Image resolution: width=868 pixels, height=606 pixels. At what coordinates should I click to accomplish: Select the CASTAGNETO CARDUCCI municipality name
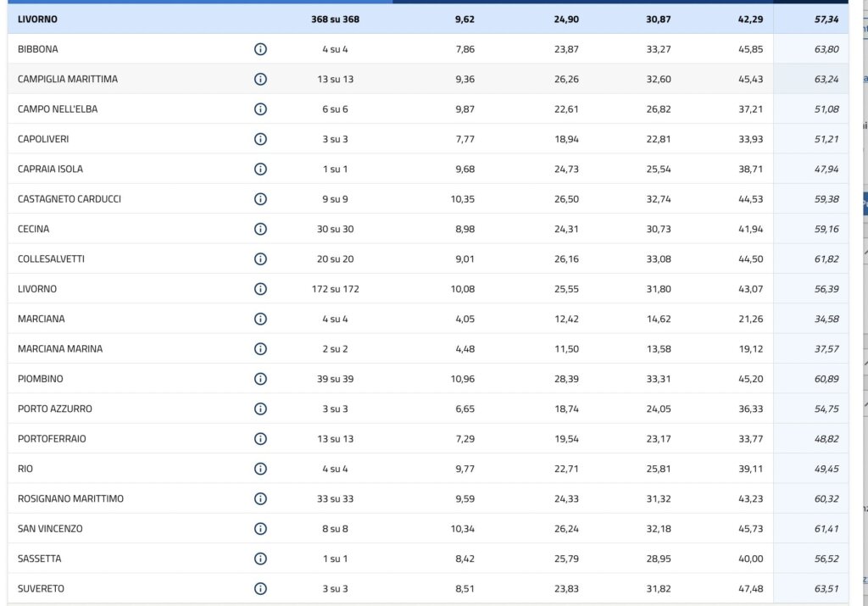click(x=70, y=199)
